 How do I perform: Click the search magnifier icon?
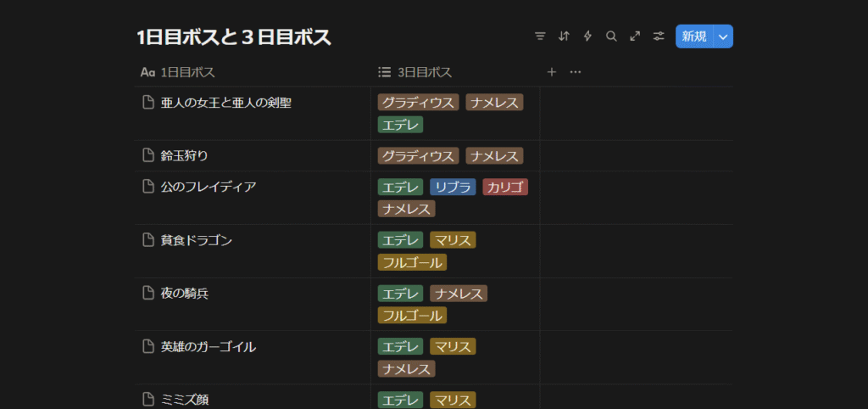(611, 36)
